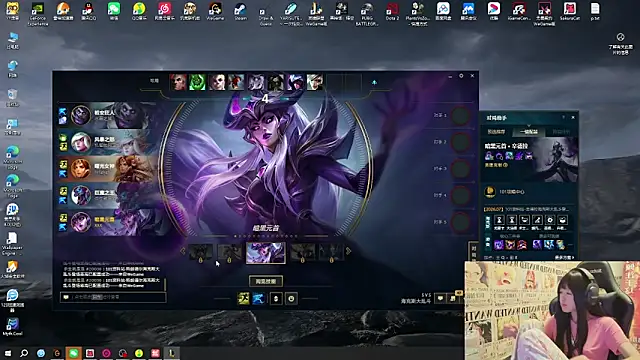Open chat bubble icon at client bottom right
The height and width of the screenshot is (360, 640).
[x=440, y=299]
